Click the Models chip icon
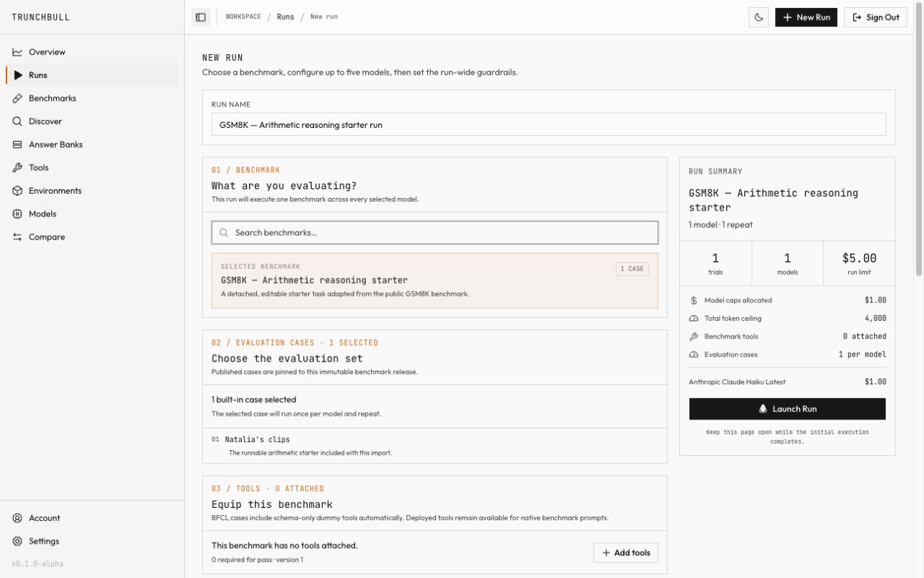The width and height of the screenshot is (924, 578). pyautogui.click(x=18, y=214)
